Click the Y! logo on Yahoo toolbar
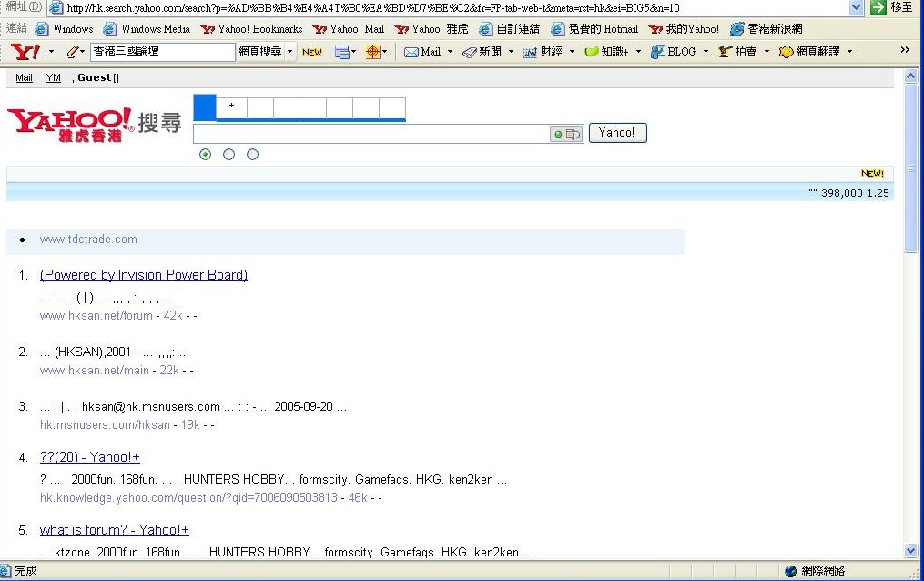The image size is (924, 581). (25, 52)
